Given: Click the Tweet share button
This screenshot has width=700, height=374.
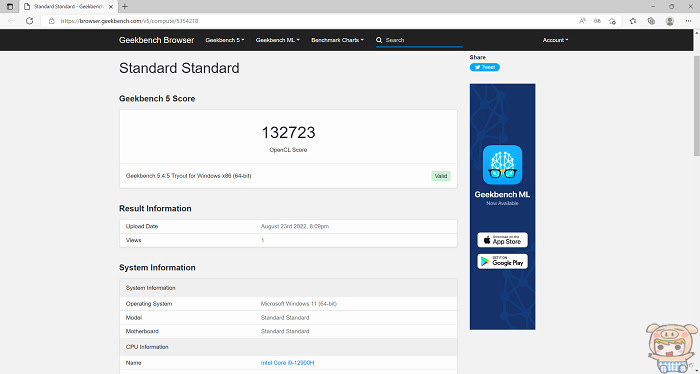Looking at the screenshot, I should (484, 67).
